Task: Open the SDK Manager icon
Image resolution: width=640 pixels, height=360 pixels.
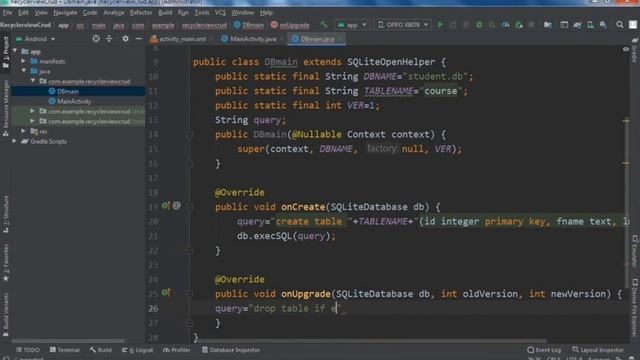Action: tap(603, 25)
